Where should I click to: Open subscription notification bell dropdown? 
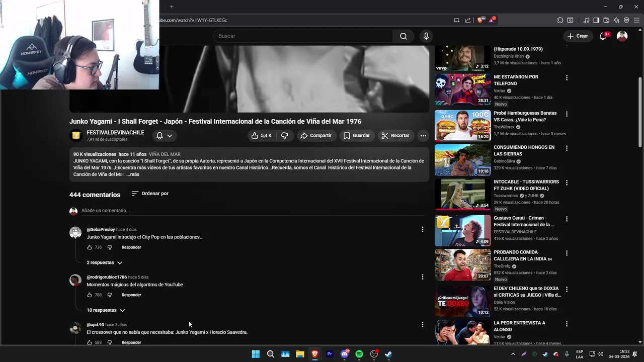pos(164,136)
